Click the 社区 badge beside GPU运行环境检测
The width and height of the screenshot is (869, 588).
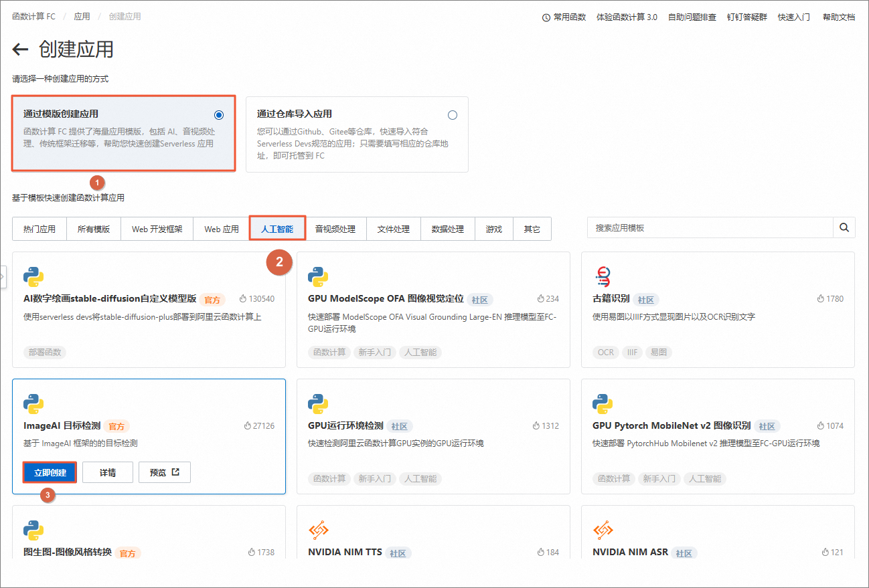400,426
